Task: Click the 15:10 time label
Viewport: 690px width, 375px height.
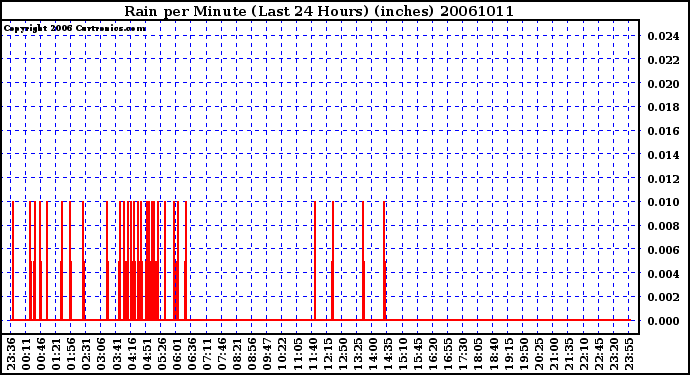Action: 403,354
